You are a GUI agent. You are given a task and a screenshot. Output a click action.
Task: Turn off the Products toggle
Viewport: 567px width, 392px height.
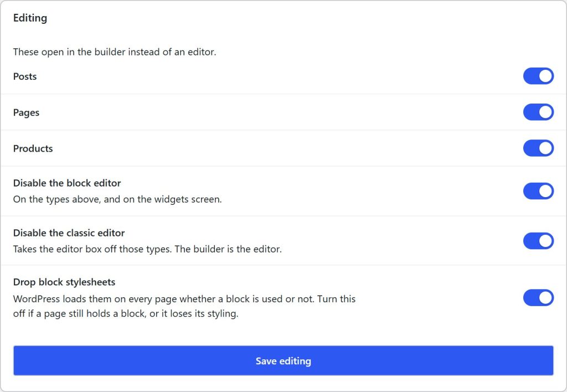[x=538, y=148]
